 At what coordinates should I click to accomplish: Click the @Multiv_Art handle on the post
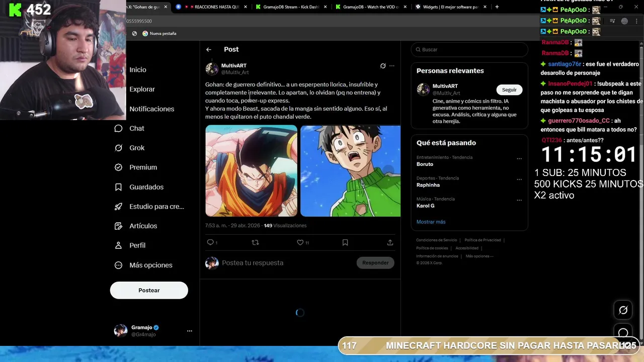point(235,72)
